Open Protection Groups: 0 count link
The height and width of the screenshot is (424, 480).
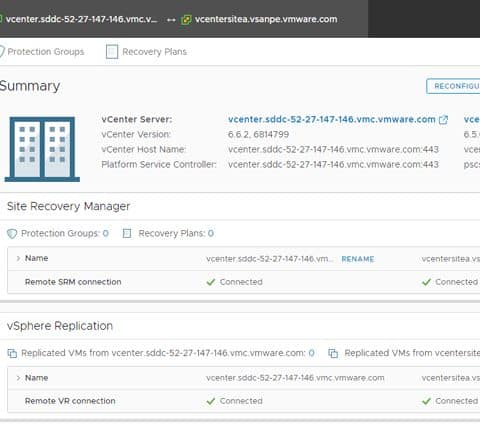[x=106, y=233]
